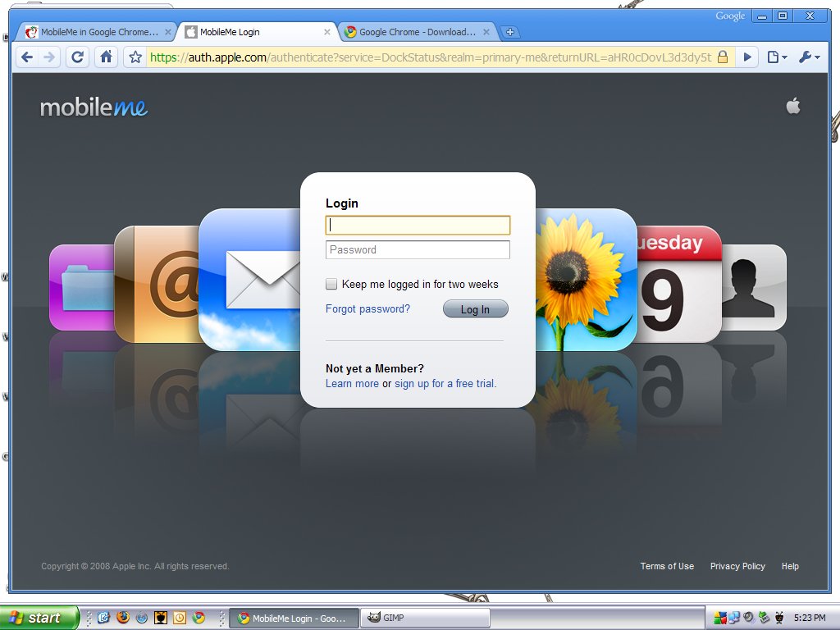Click the Go arrow beside the address bar
The height and width of the screenshot is (630, 840).
tap(747, 57)
